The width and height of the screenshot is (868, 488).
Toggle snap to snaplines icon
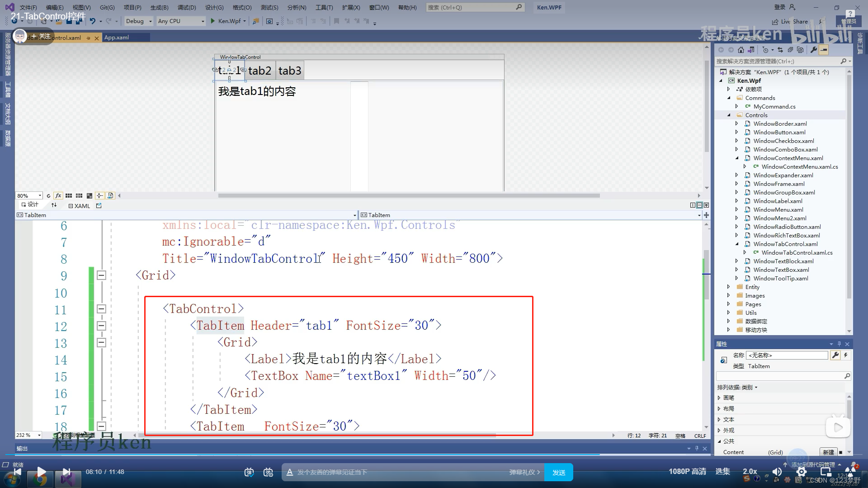point(100,196)
